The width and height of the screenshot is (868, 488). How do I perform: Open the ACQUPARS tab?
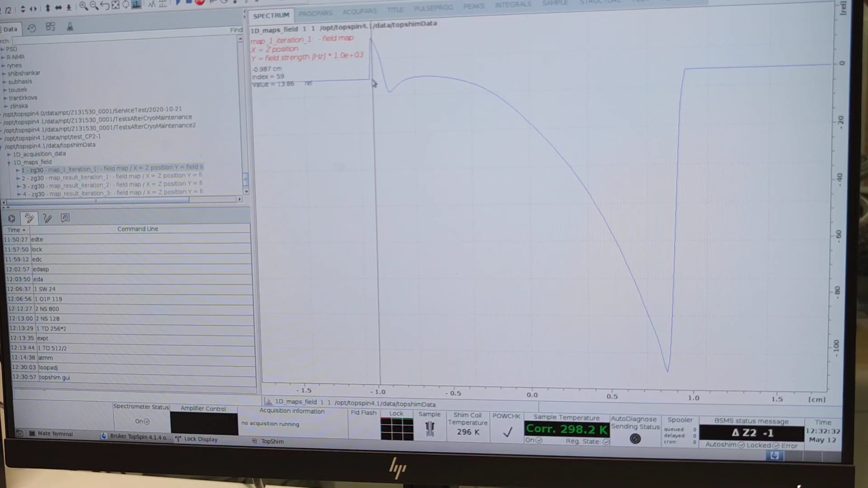pos(359,12)
